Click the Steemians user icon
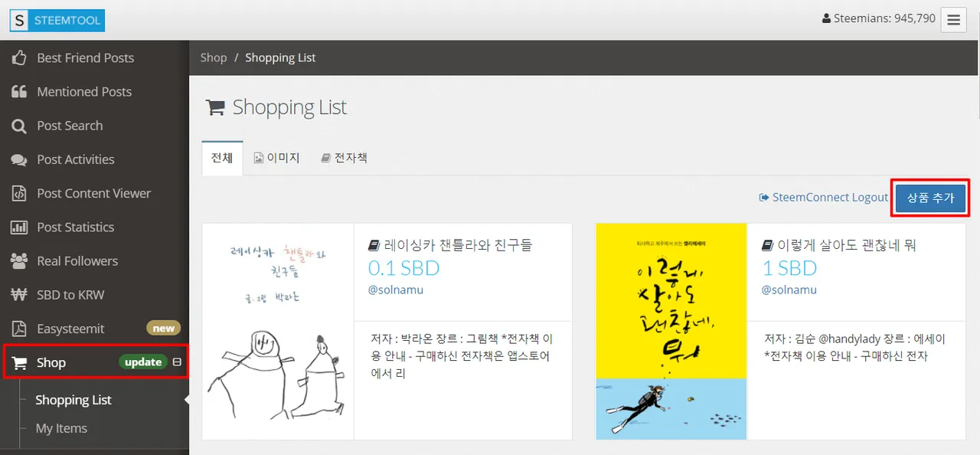Image resolution: width=980 pixels, height=455 pixels. pyautogui.click(x=826, y=18)
